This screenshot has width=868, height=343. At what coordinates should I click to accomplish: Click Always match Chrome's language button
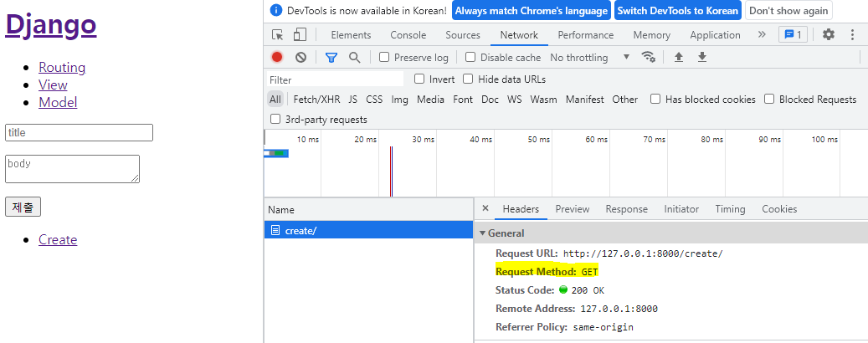point(531,11)
